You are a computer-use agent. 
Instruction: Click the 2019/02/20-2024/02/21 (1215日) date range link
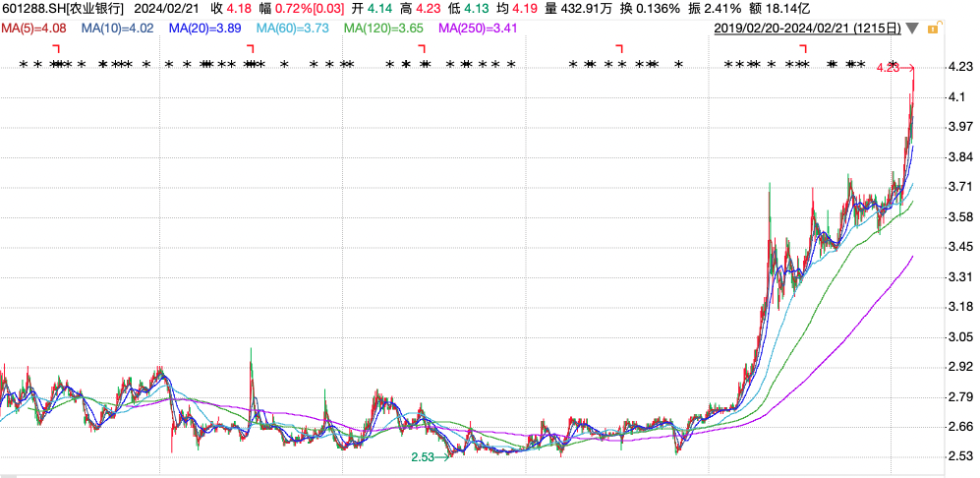pyautogui.click(x=808, y=29)
